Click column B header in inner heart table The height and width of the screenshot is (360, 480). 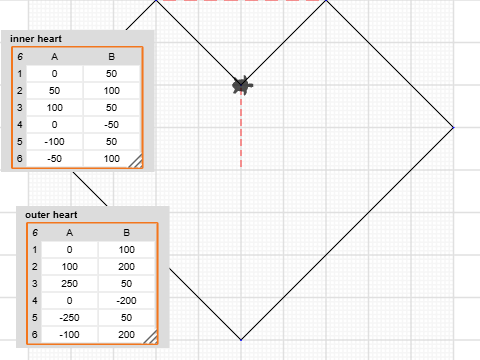coord(112,57)
